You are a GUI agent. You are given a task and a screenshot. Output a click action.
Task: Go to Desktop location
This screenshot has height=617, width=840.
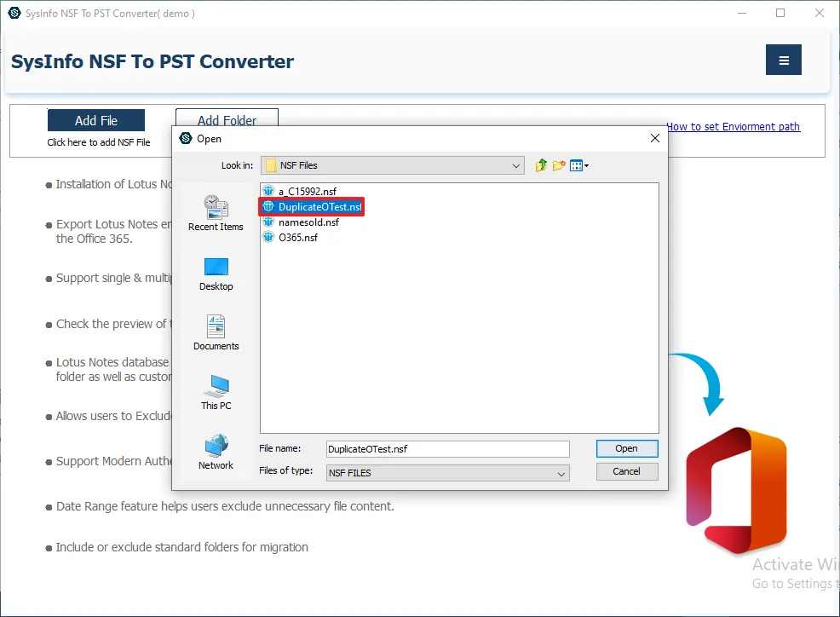click(216, 274)
